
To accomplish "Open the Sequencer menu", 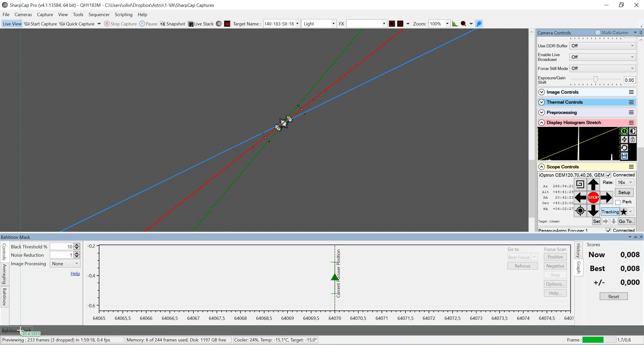I will 99,15.
